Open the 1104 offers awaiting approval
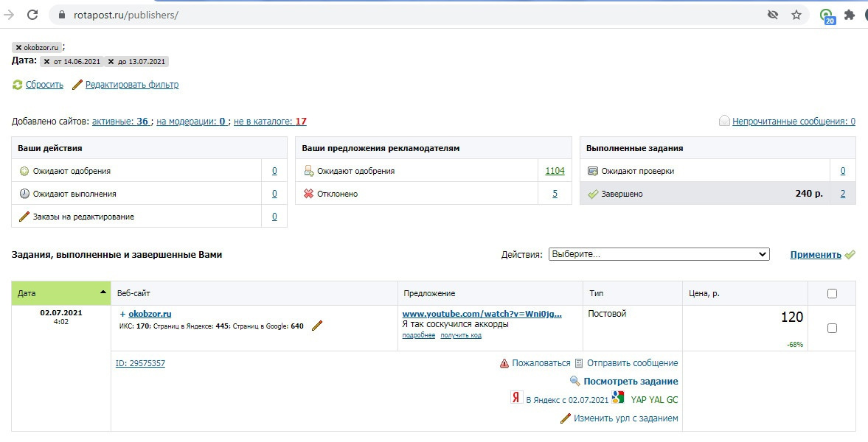This screenshot has width=868, height=442. (x=555, y=171)
